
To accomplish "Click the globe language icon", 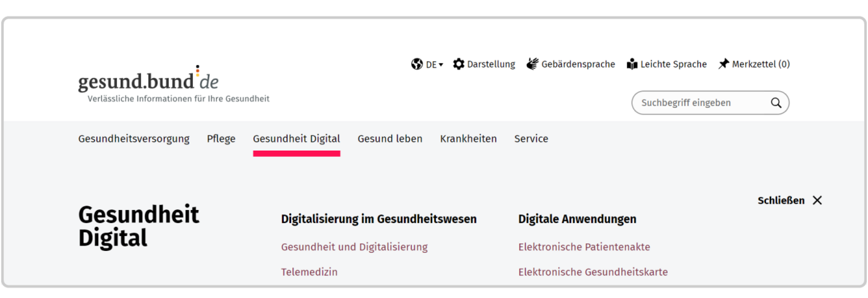I will 417,64.
